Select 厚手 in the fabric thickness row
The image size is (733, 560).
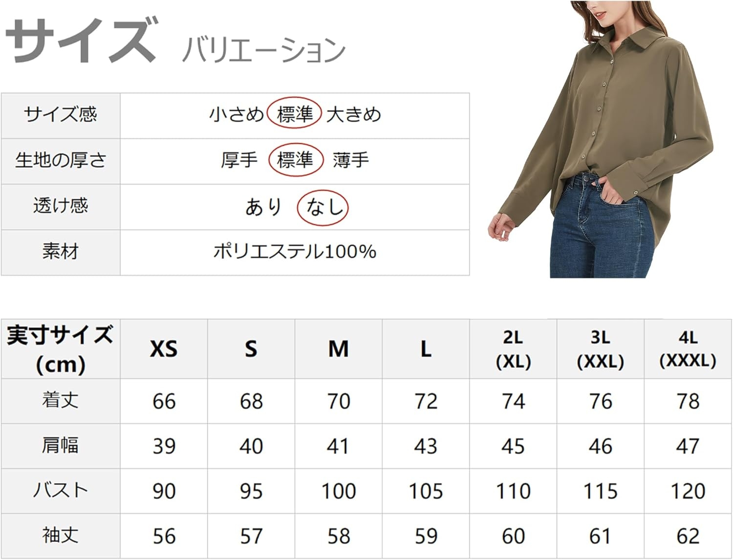pos(239,160)
